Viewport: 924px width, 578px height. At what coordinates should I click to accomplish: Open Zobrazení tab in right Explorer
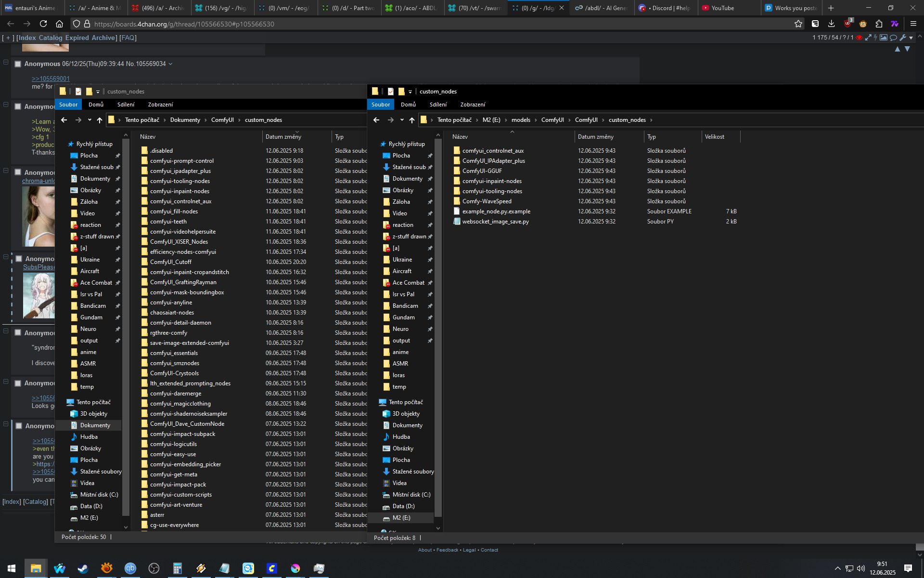click(473, 105)
